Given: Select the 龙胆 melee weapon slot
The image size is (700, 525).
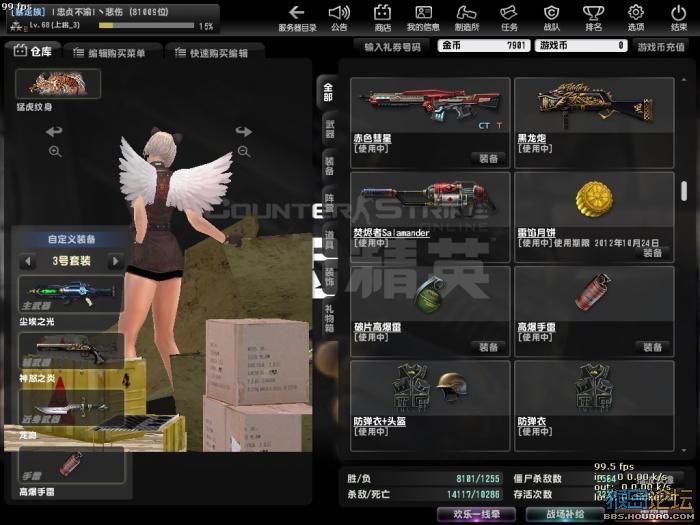Looking at the screenshot, I should click(71, 407).
